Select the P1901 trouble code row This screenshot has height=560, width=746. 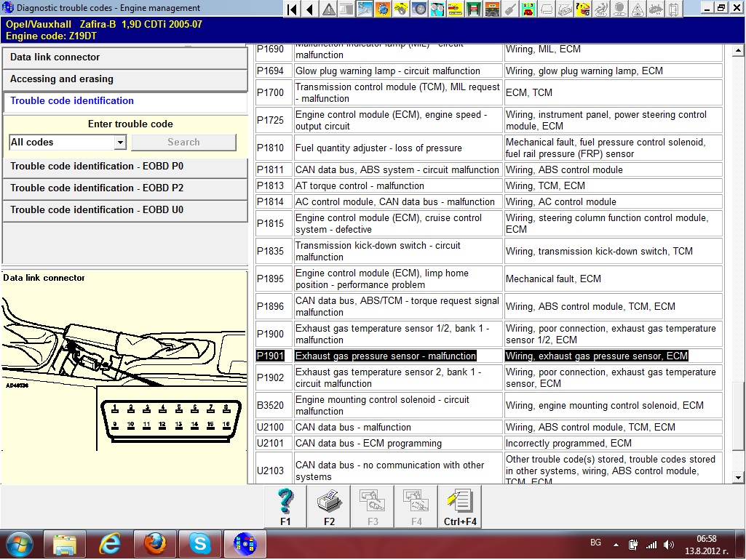386,356
